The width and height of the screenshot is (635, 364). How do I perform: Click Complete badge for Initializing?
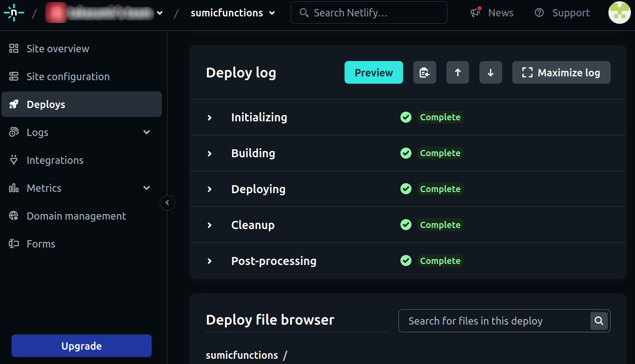click(x=440, y=117)
